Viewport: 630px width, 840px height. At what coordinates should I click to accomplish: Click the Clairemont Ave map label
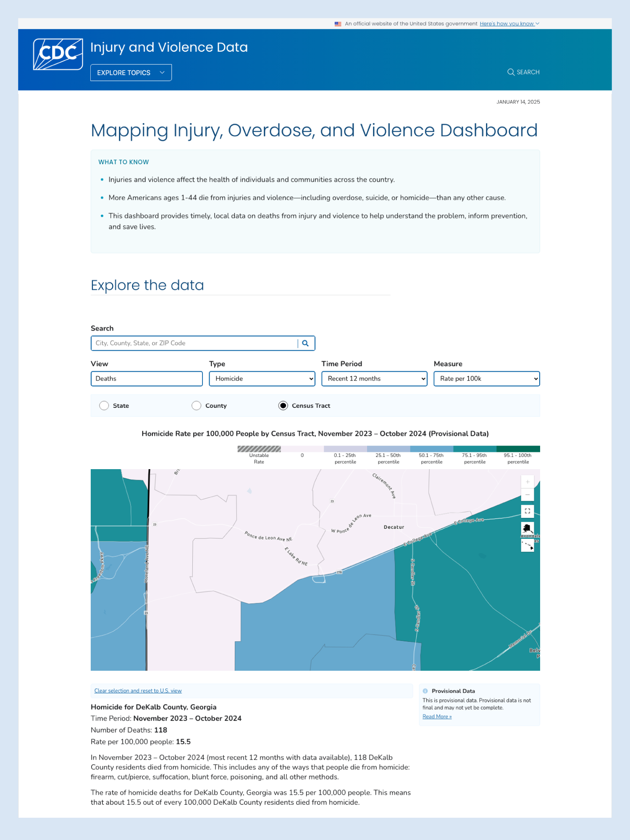(x=384, y=486)
